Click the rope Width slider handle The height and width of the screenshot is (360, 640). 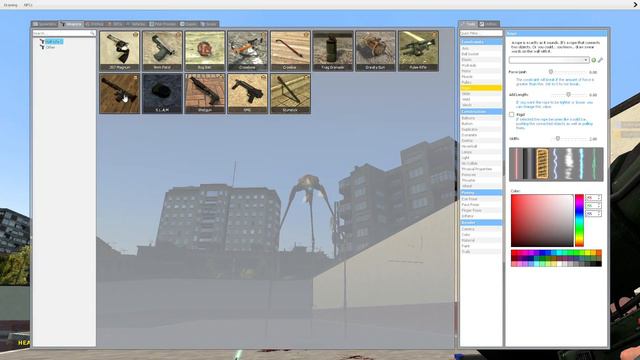(558, 139)
